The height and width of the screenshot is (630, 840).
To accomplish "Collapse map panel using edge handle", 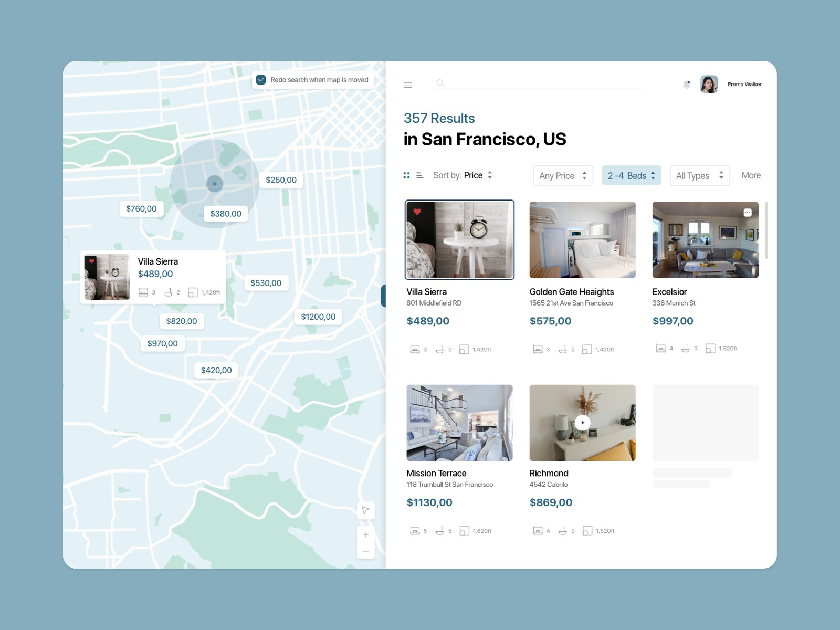I will (x=383, y=296).
